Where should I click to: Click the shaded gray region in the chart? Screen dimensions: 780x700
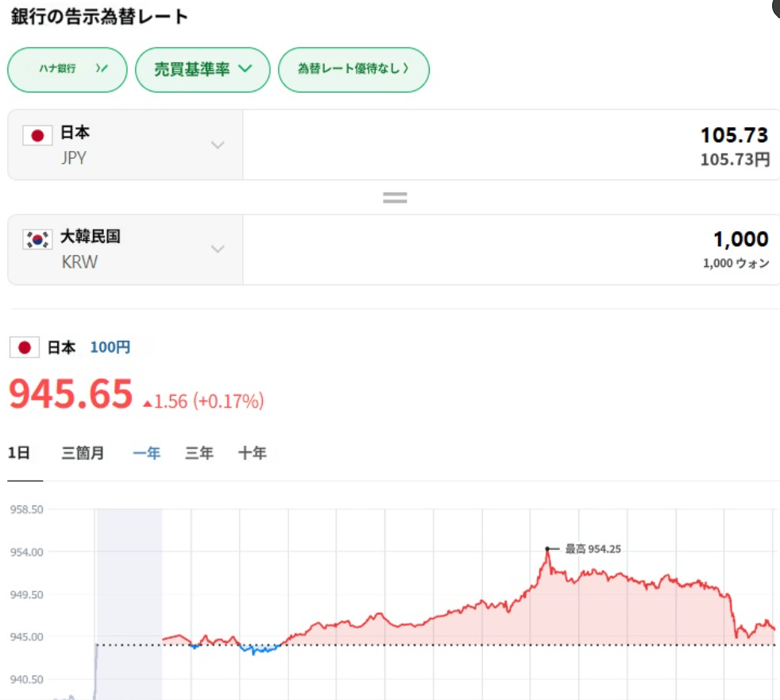129,588
